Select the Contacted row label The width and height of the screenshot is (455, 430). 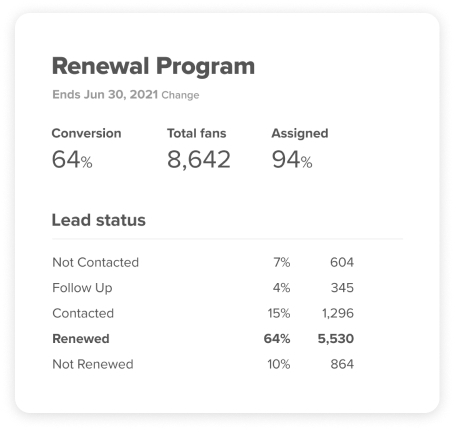click(83, 313)
